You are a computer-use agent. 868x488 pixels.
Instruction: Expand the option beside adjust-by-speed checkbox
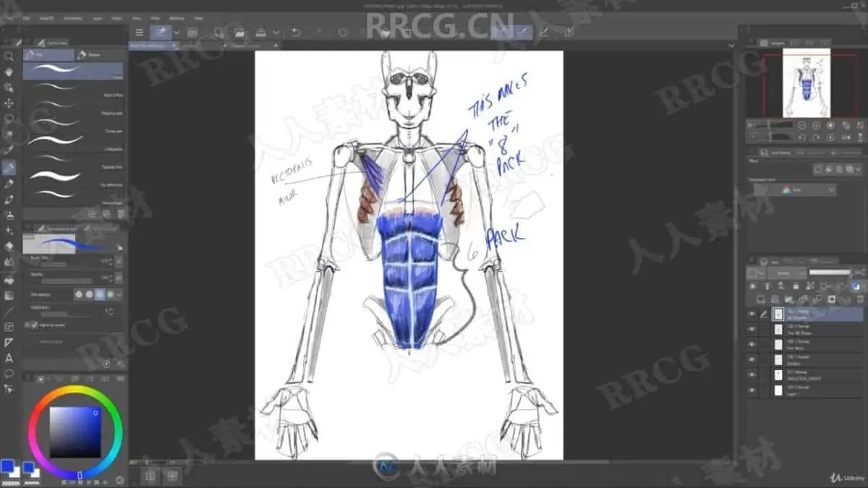coord(27,325)
